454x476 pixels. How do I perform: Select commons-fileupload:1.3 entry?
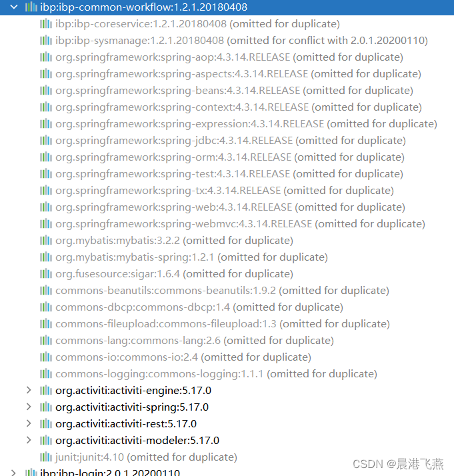223,324
